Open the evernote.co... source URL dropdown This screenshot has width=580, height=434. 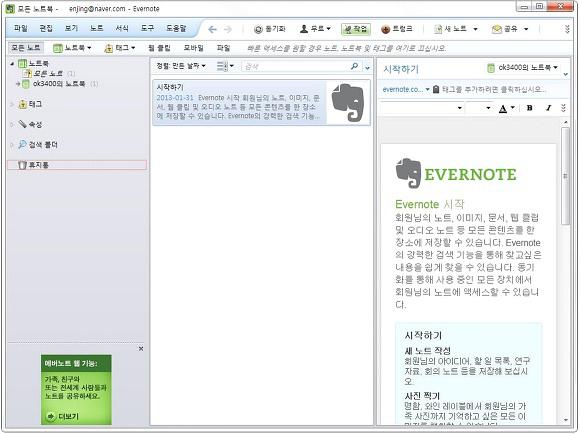pyautogui.click(x=406, y=89)
